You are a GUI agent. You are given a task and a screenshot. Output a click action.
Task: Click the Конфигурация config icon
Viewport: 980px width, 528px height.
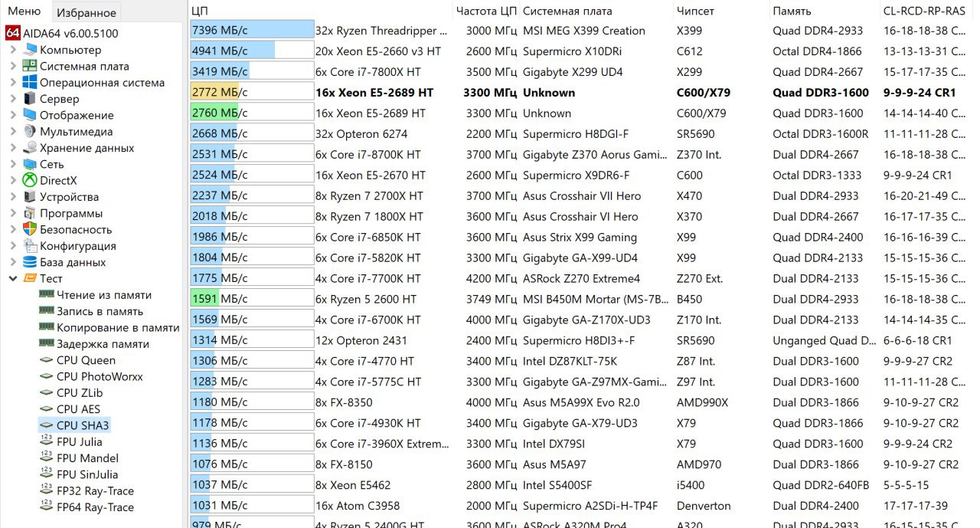tap(30, 246)
